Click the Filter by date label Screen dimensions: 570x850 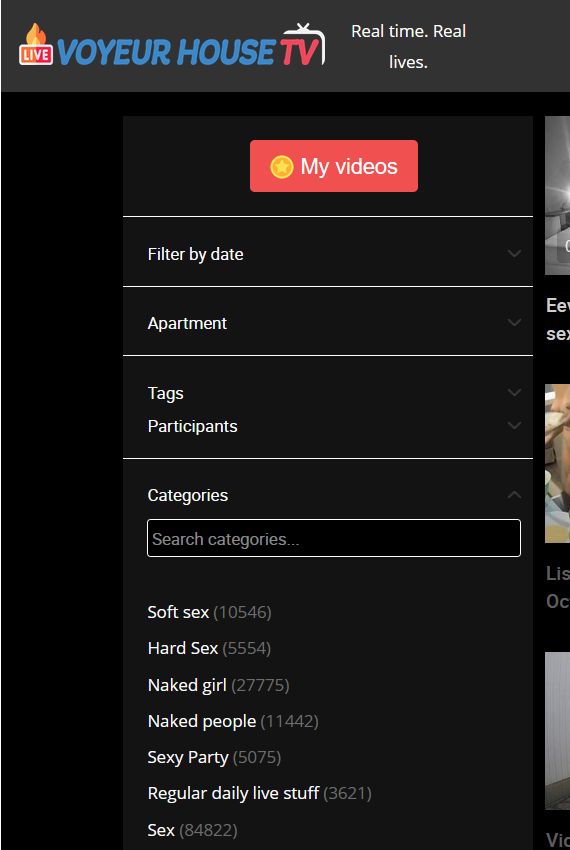point(195,254)
